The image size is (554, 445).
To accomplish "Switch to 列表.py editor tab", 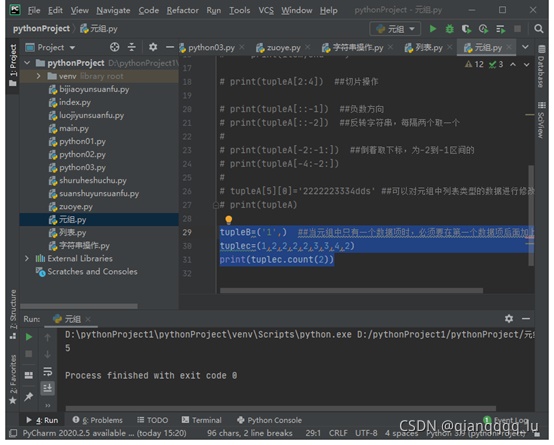I will (429, 48).
